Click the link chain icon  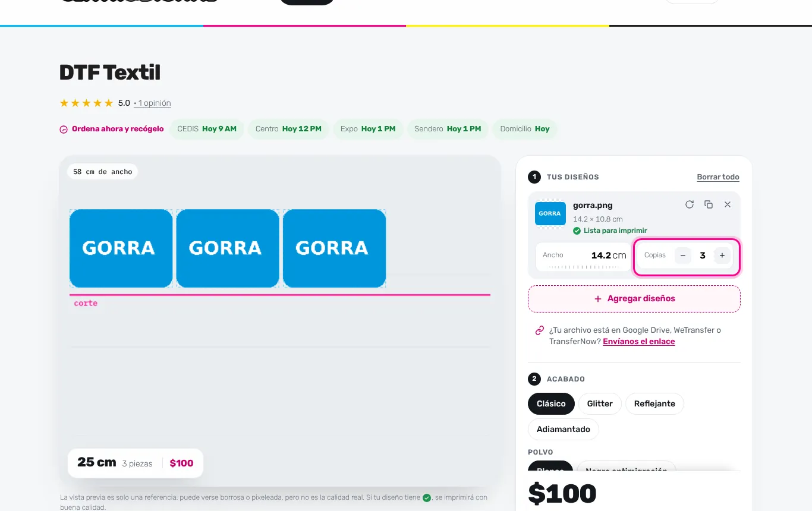tap(540, 330)
